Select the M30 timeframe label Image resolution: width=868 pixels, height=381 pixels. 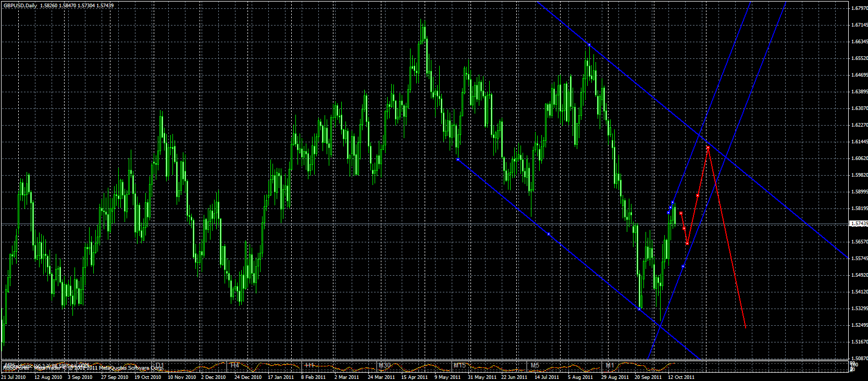(385, 365)
